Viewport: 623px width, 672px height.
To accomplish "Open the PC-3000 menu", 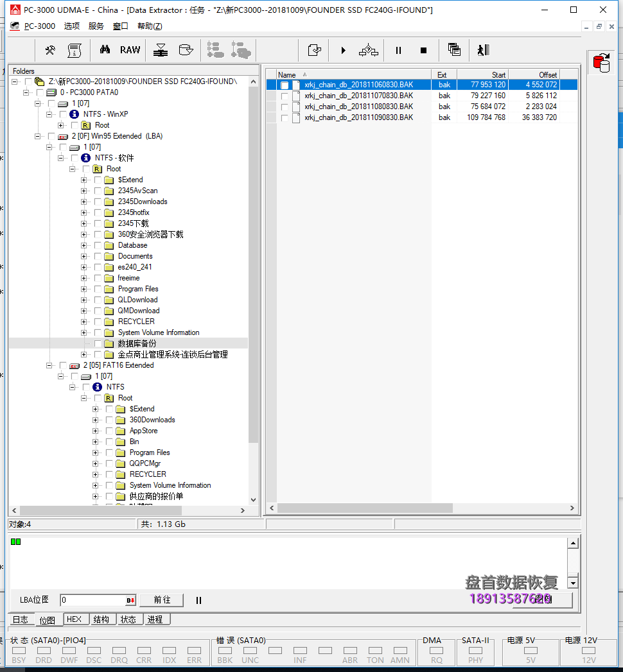I will [39, 26].
